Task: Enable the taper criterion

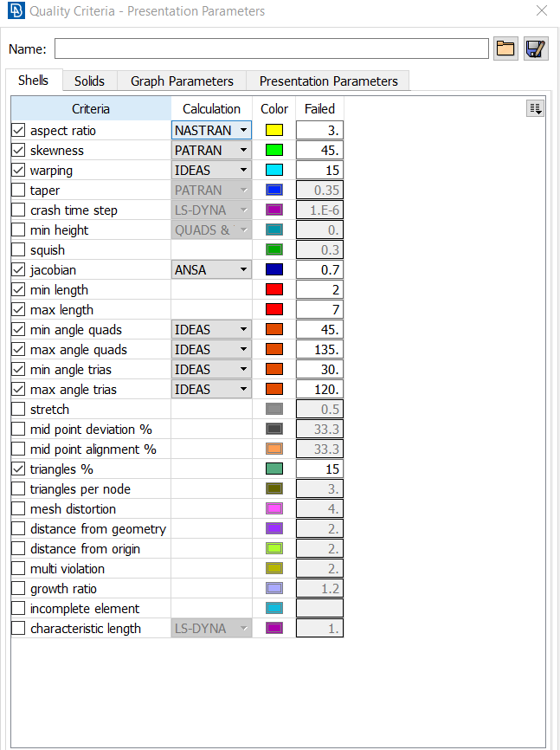Action: pos(18,190)
